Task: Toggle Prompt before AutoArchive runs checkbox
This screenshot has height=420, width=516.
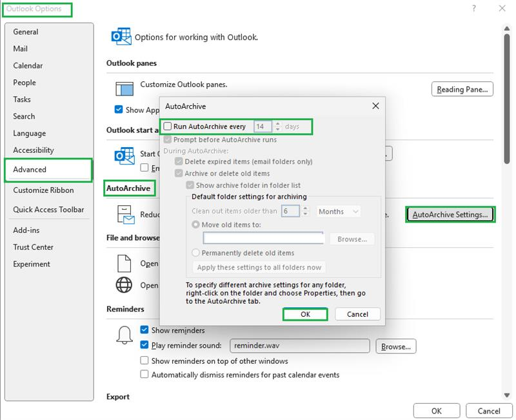Action: point(168,139)
